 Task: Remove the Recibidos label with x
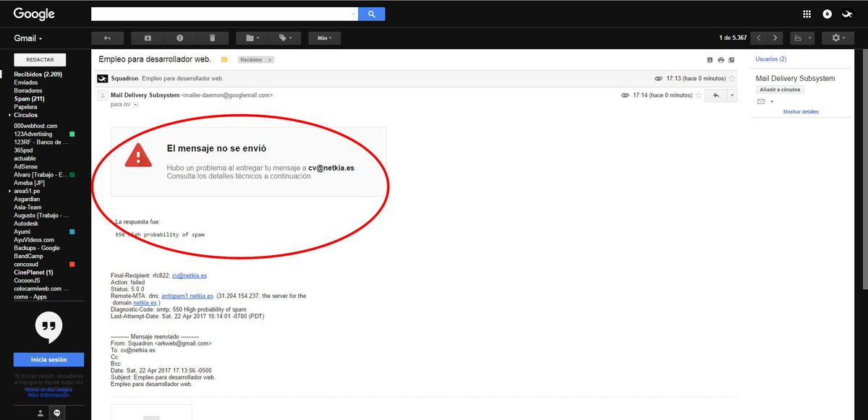[270, 60]
